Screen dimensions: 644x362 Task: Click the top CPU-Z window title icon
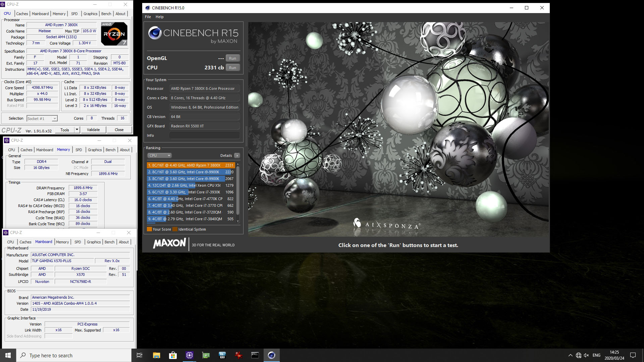(3, 4)
